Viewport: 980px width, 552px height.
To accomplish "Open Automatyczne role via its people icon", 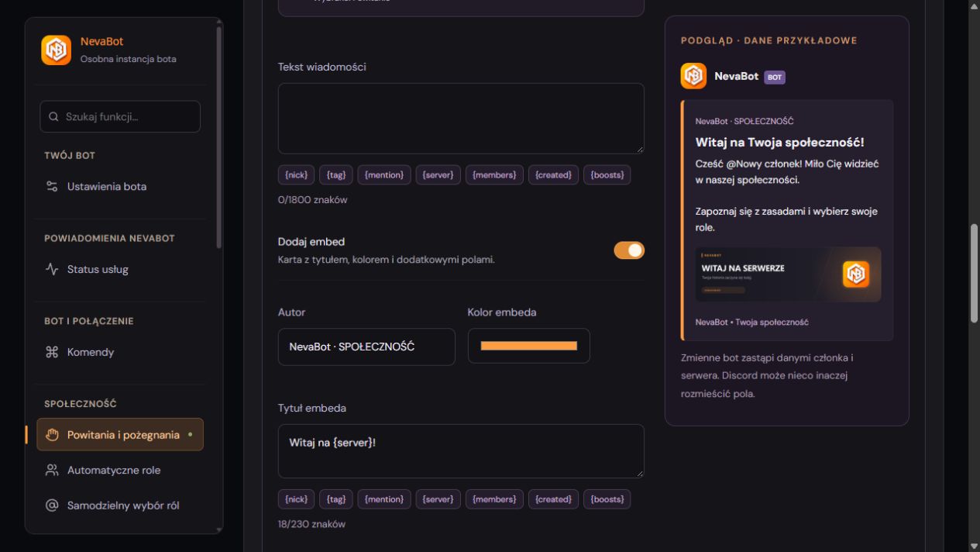I will tap(52, 471).
